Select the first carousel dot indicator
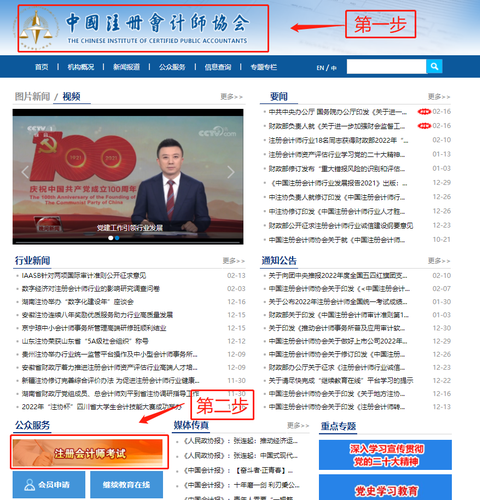480x500 pixels. pyautogui.click(x=110, y=238)
